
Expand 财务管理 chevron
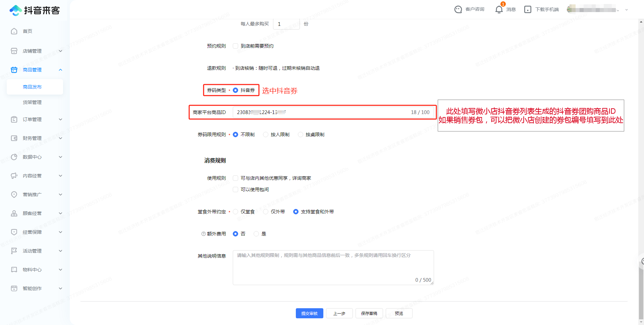click(x=61, y=138)
